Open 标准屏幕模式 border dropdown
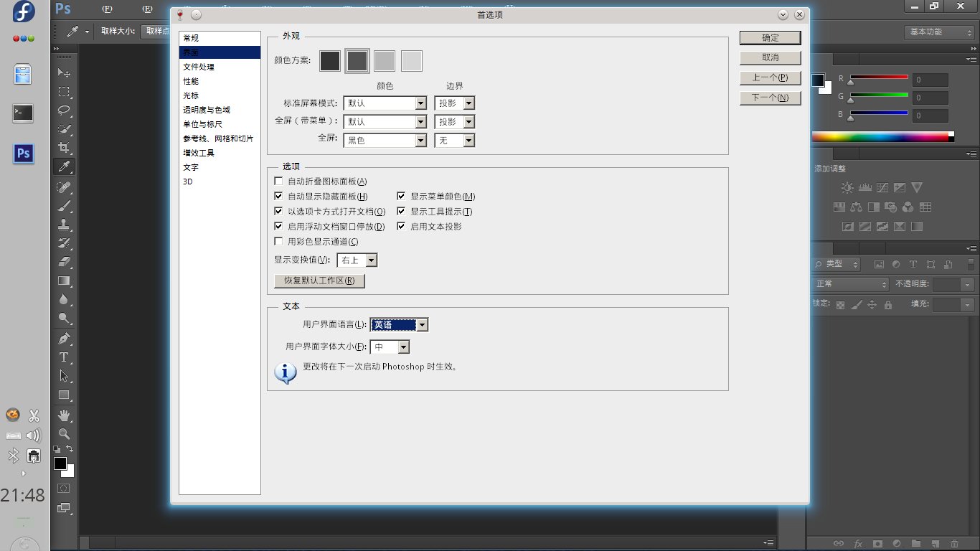Image resolution: width=980 pixels, height=551 pixels. click(x=455, y=103)
